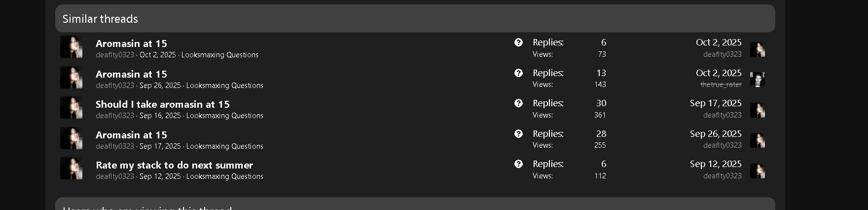Click question mark icon beside 28 replies
The height and width of the screenshot is (210, 868).
pos(518,134)
